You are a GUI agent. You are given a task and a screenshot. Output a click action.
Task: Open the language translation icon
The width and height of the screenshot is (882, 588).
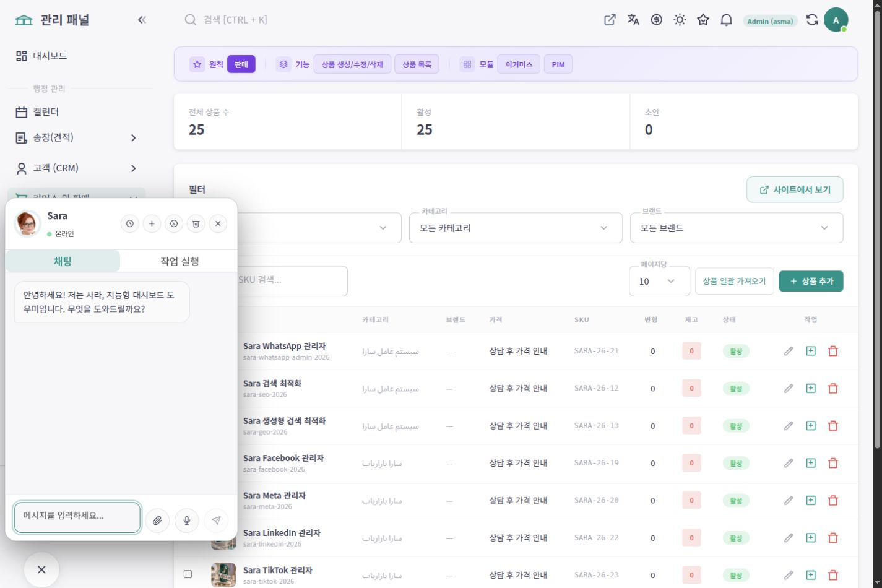coord(633,20)
